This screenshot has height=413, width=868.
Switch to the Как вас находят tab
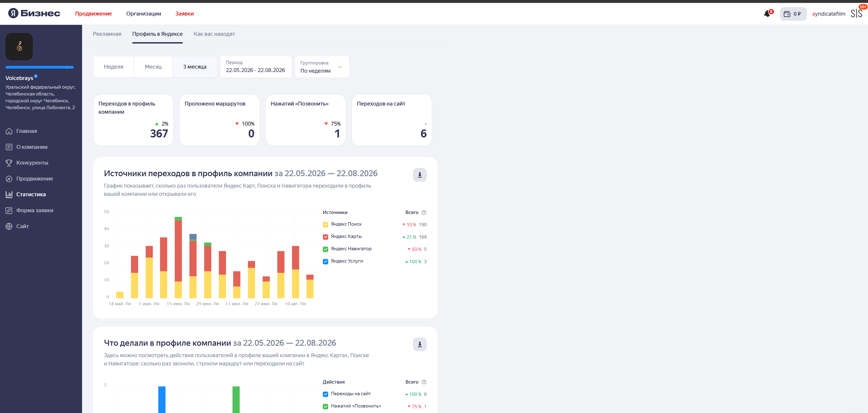214,34
